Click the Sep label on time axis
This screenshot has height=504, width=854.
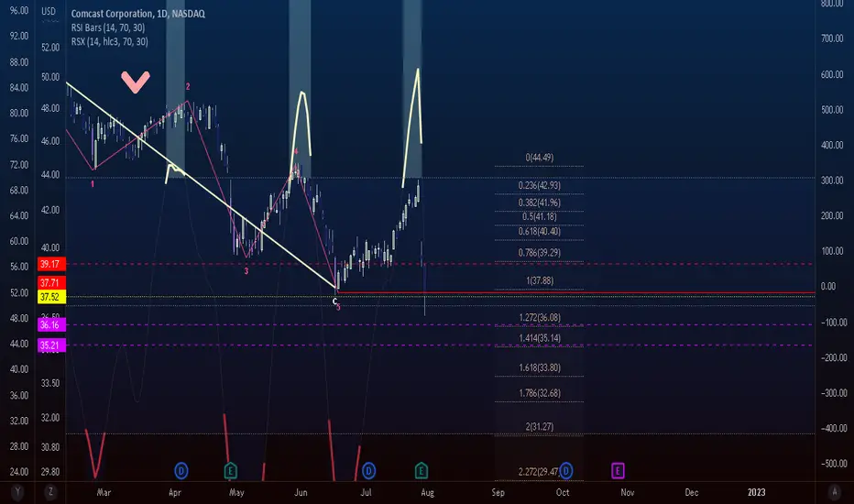coord(498,493)
